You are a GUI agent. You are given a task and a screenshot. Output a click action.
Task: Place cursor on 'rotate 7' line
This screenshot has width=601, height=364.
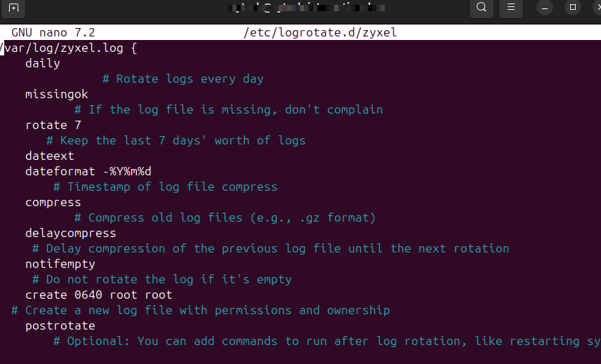pyautogui.click(x=53, y=126)
